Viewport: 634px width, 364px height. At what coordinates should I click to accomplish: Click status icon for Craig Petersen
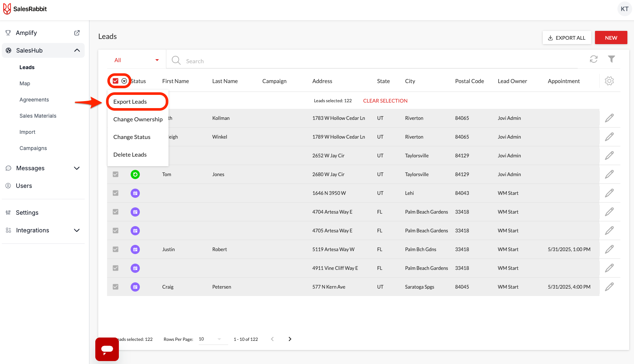point(135,287)
